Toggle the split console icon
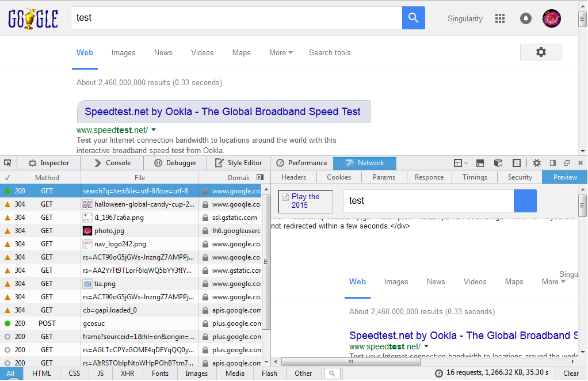Image resolution: width=588 pixels, height=381 pixels. [480, 163]
